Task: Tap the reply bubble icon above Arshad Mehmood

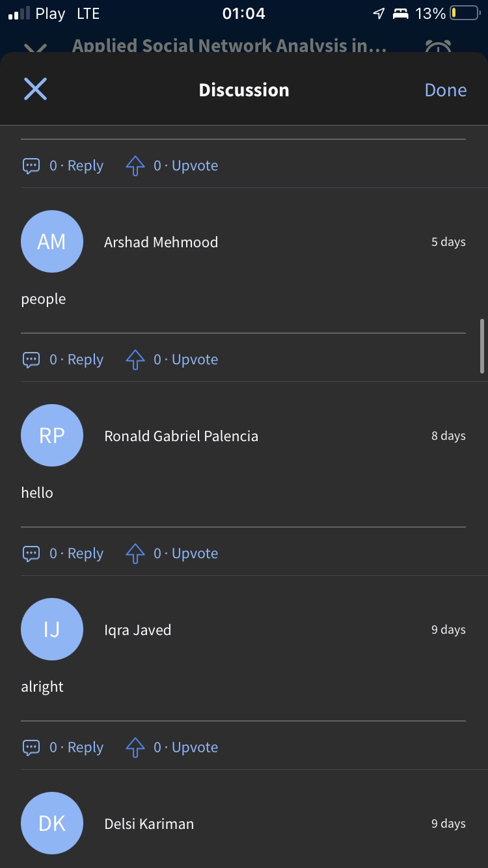Action: coord(31,166)
